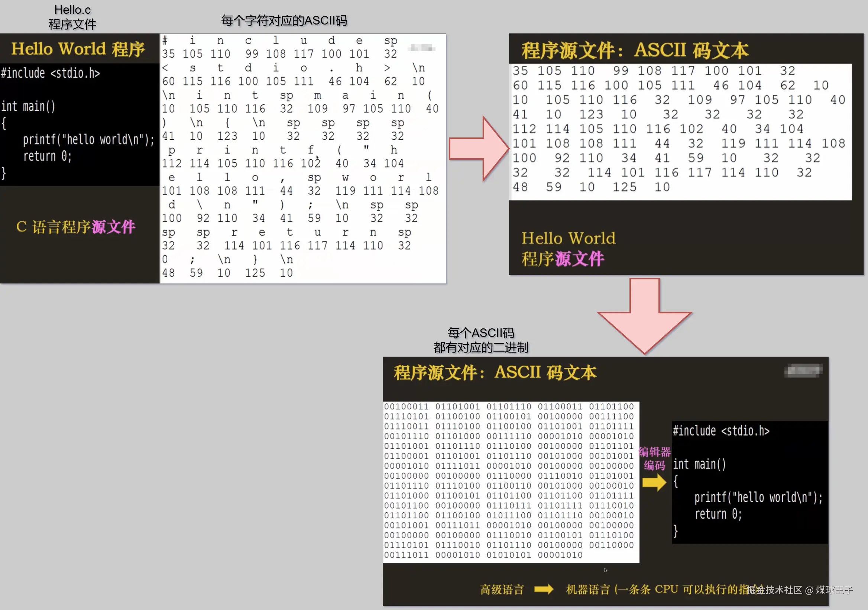Click #include <stdio.h> in left code
Image resolution: width=868 pixels, height=610 pixels.
click(x=50, y=73)
